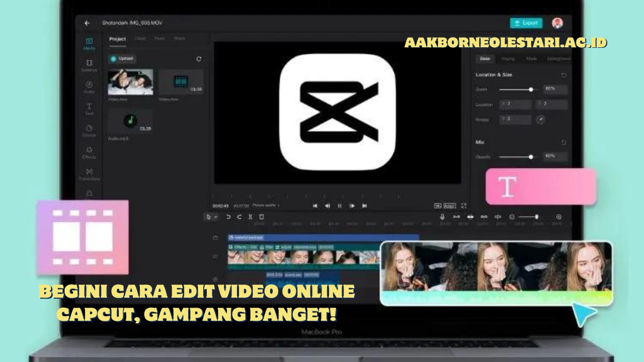Zoom in the timeline
644x362 pixels.
(x=559, y=217)
